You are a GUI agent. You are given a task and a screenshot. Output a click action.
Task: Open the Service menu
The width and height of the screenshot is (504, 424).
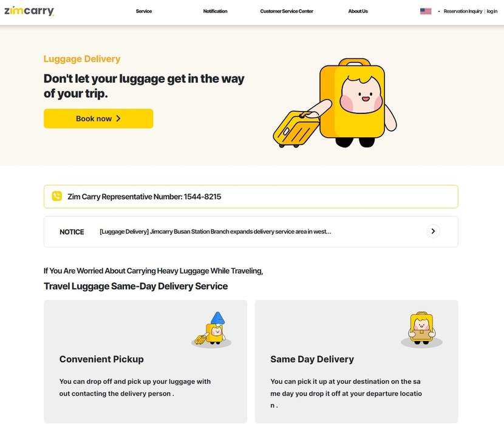point(144,12)
